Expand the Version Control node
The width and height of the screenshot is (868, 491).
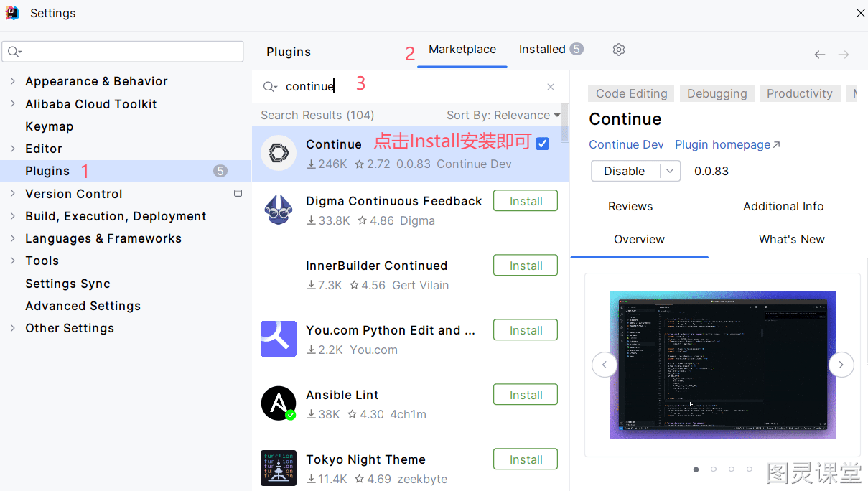pyautogui.click(x=12, y=193)
